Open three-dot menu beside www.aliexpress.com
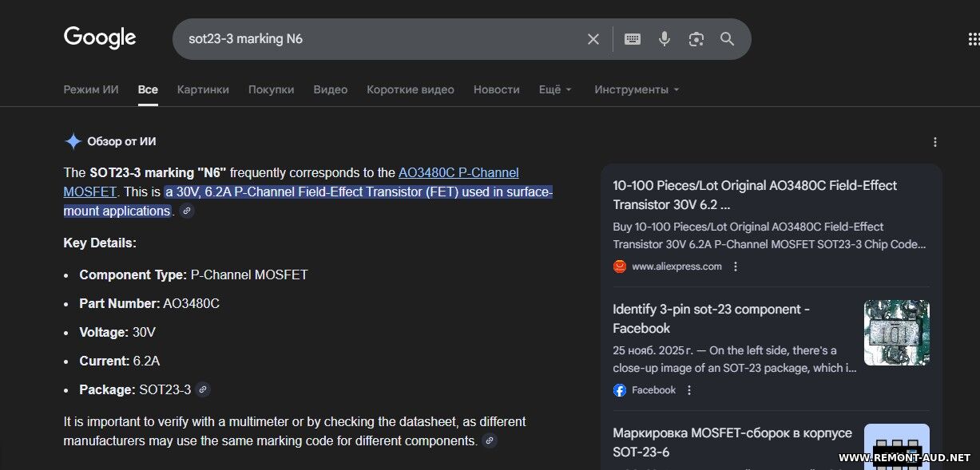This screenshot has width=980, height=470. (736, 267)
